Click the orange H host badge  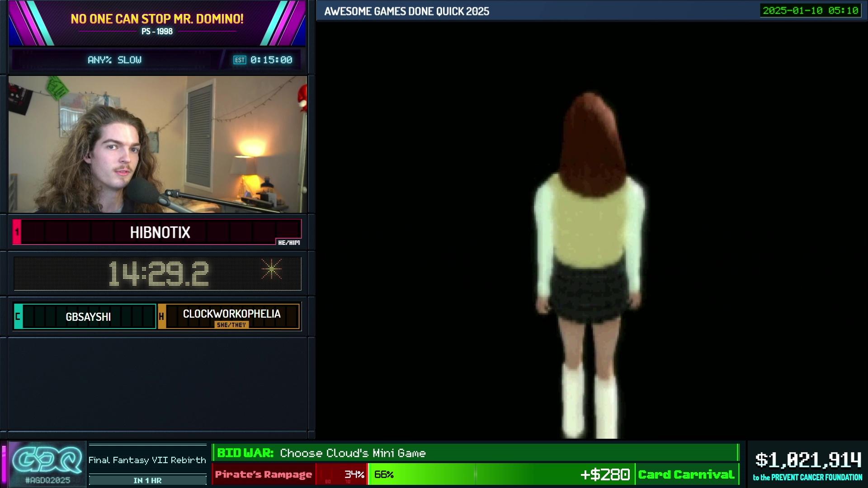(x=161, y=316)
